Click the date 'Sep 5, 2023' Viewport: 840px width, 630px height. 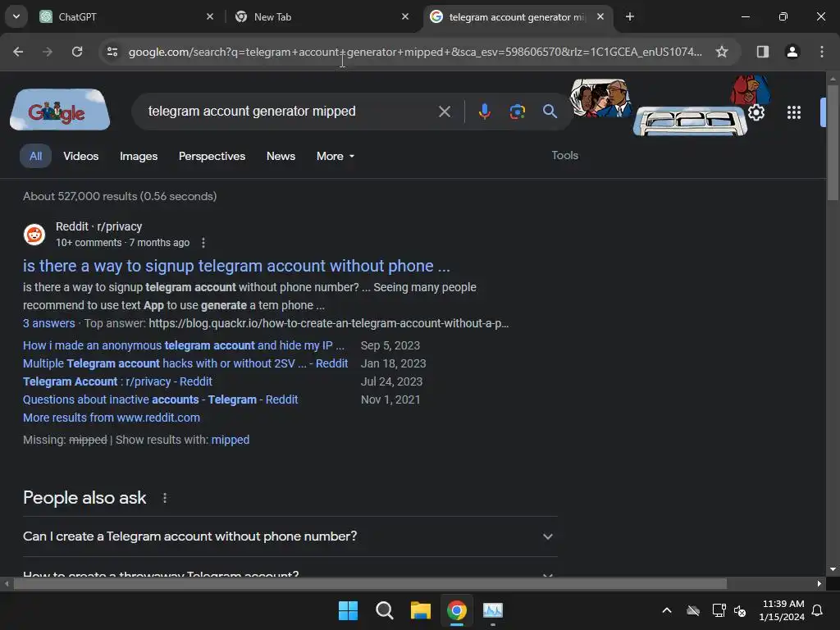click(390, 345)
